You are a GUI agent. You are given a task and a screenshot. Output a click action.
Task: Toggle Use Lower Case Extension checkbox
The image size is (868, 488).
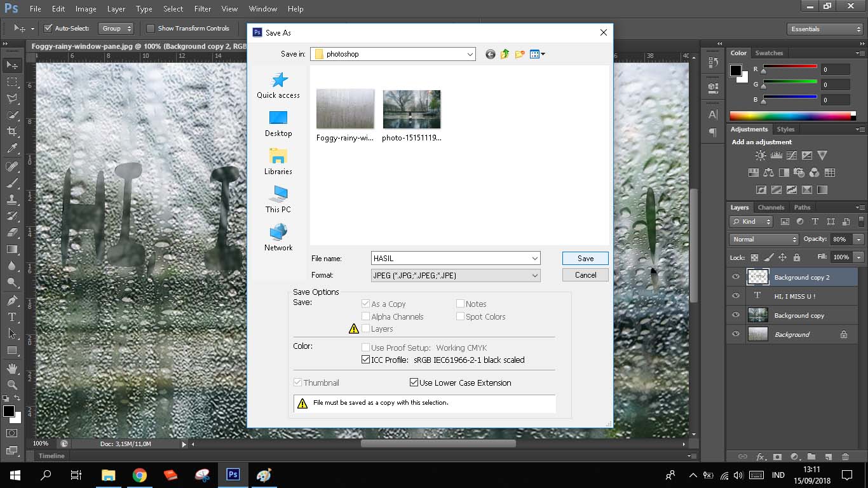(x=414, y=383)
